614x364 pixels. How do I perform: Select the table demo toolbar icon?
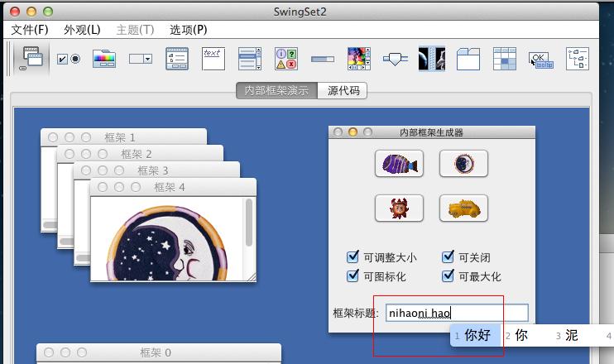505,59
